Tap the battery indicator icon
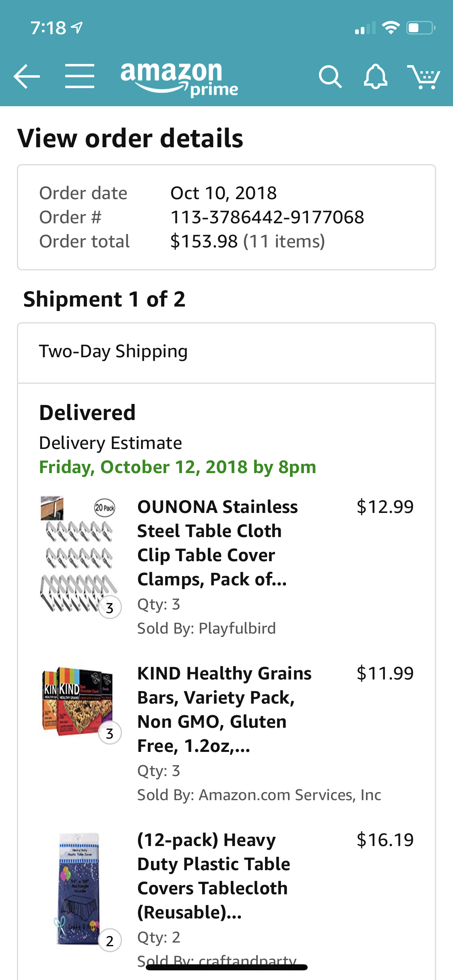The height and width of the screenshot is (980, 453). [x=420, y=28]
